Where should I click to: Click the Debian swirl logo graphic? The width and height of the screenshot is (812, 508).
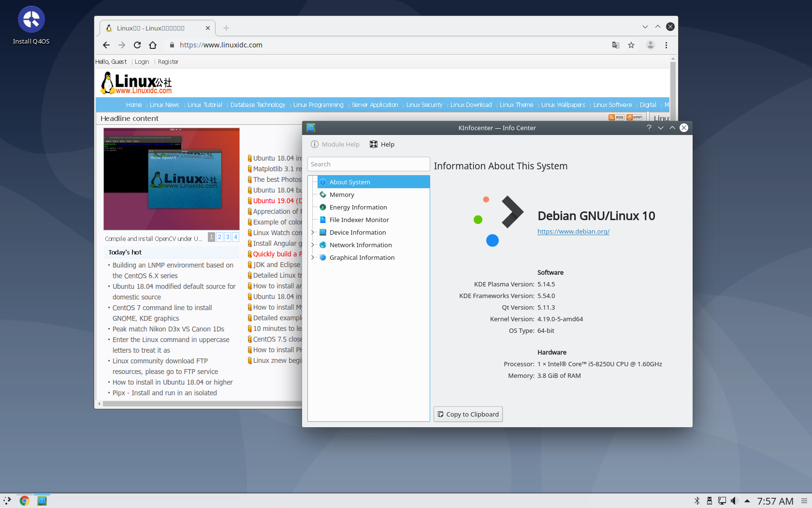498,221
